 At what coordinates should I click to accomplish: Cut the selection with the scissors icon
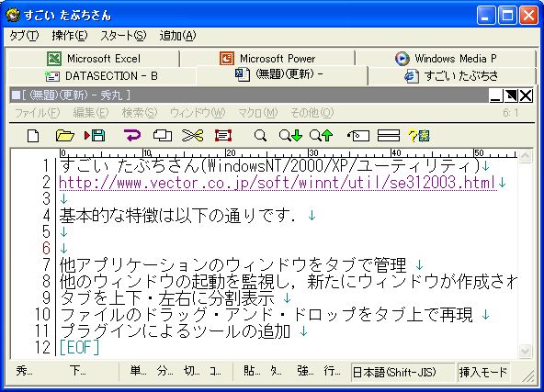(x=193, y=136)
